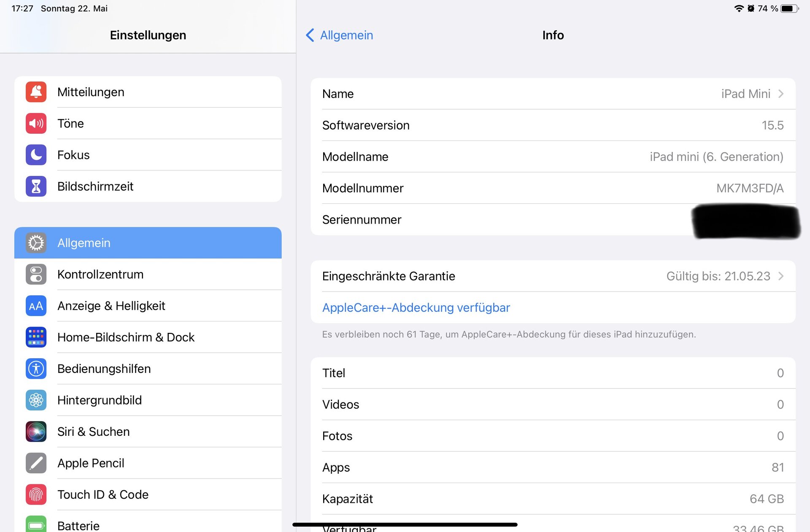Viewport: 810px width, 532px height.
Task: Go back to Allgemein
Action: point(339,35)
